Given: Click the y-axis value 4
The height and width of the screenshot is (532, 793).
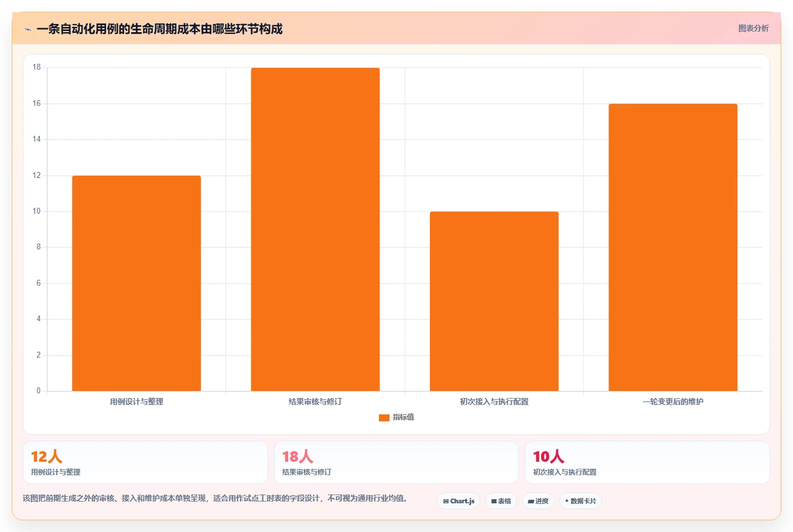Looking at the screenshot, I should pyautogui.click(x=39, y=319).
